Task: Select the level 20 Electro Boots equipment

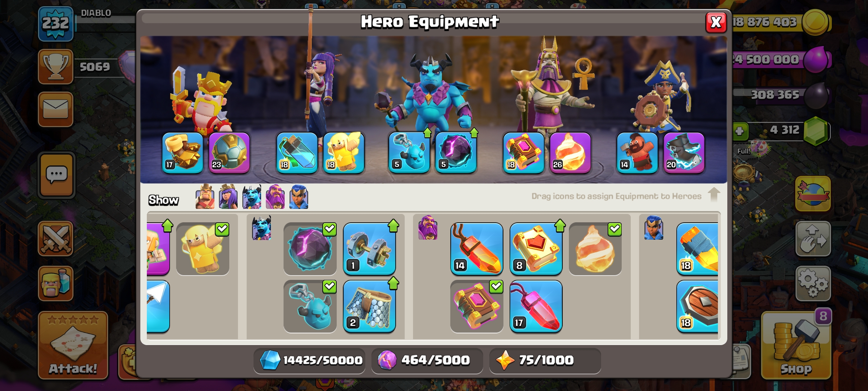Action: [684, 153]
